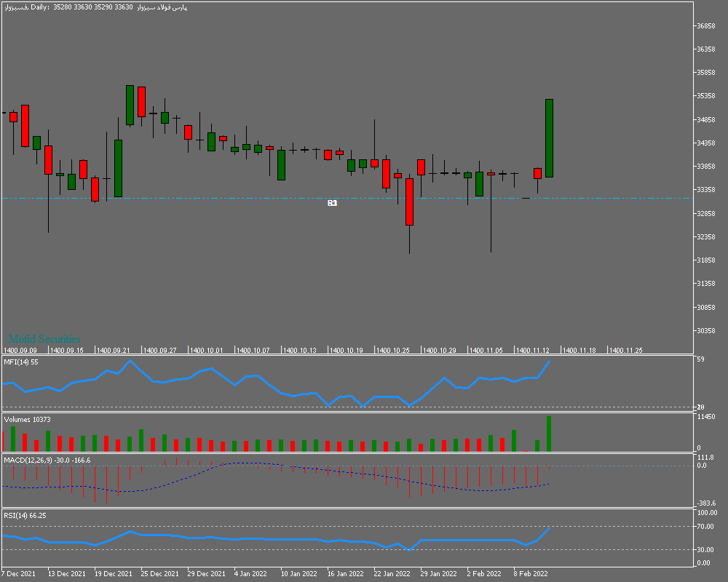Click price level 34858 on the axis

pyautogui.click(x=705, y=120)
